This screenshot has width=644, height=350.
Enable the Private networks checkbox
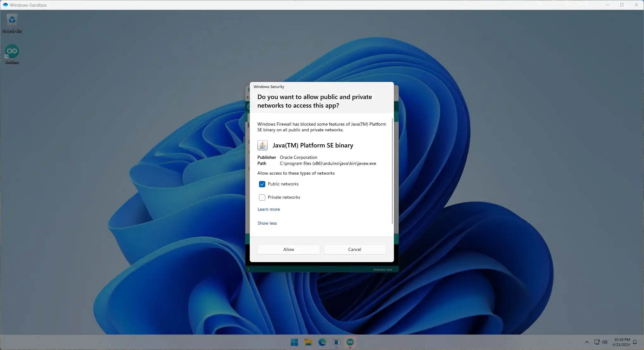coord(262,197)
